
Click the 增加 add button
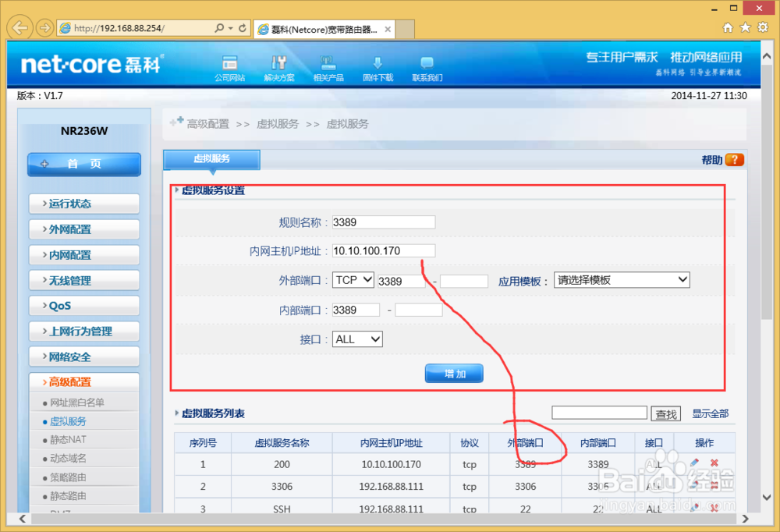pyautogui.click(x=454, y=373)
